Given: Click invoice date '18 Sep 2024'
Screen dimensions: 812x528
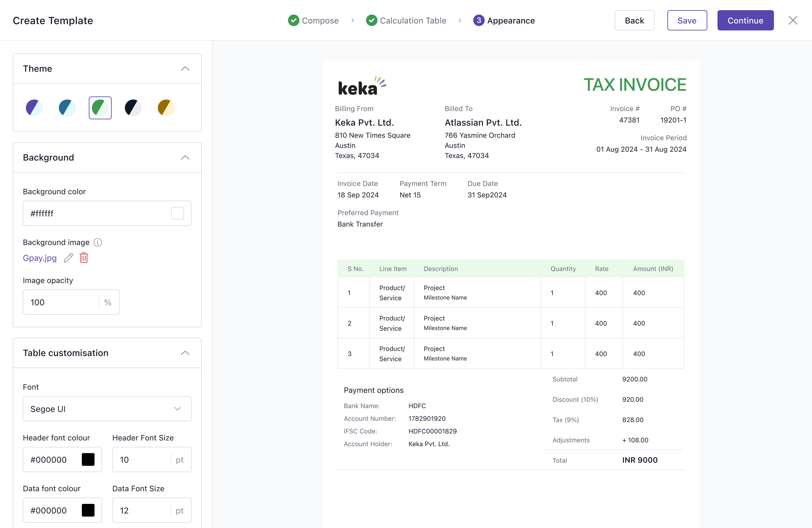Looking at the screenshot, I should pyautogui.click(x=358, y=195).
